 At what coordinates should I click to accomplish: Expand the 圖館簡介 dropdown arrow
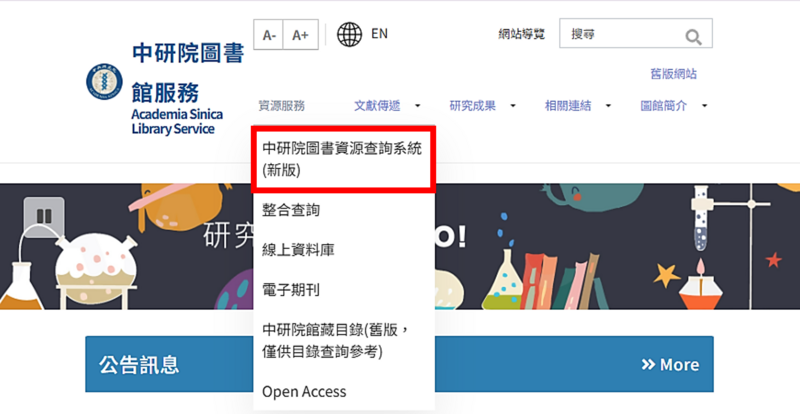click(x=705, y=106)
